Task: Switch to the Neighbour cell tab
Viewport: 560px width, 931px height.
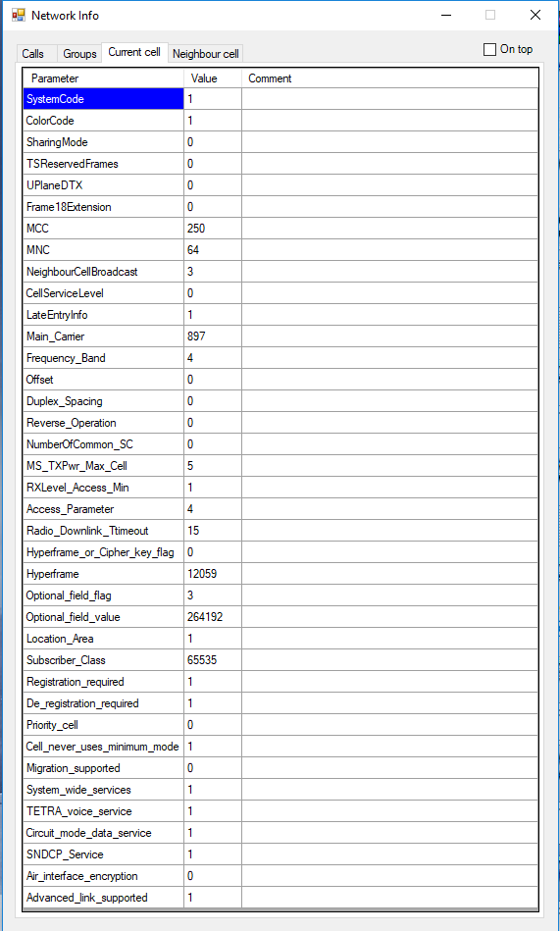Action: pos(206,53)
